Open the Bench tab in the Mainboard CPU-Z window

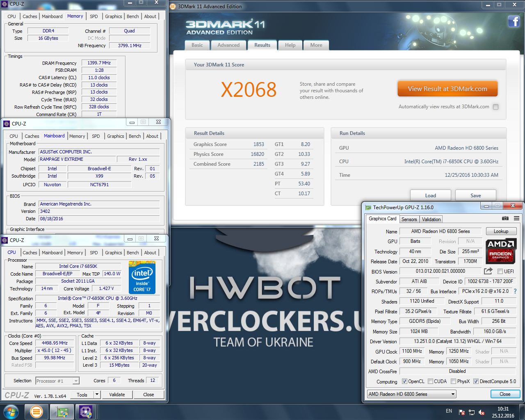[x=135, y=136]
